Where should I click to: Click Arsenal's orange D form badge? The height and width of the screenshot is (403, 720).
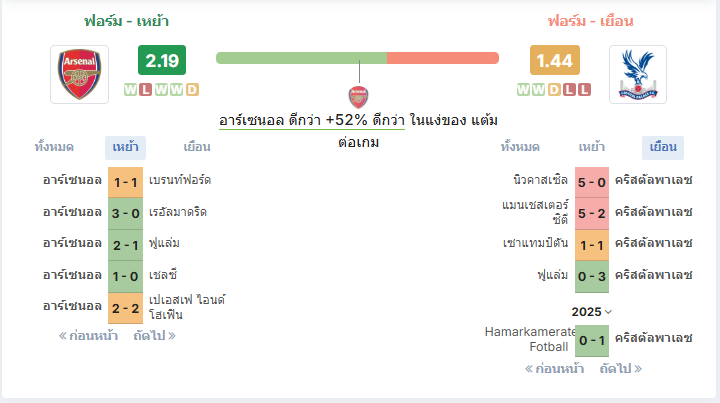click(192, 90)
